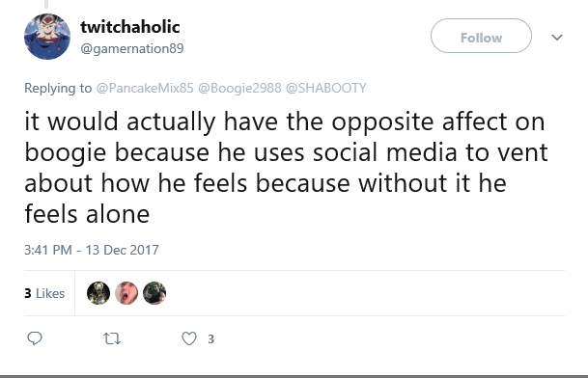Retweet this tweet using the retweet icon
Image resolution: width=588 pixels, height=378 pixels.
pos(112,338)
